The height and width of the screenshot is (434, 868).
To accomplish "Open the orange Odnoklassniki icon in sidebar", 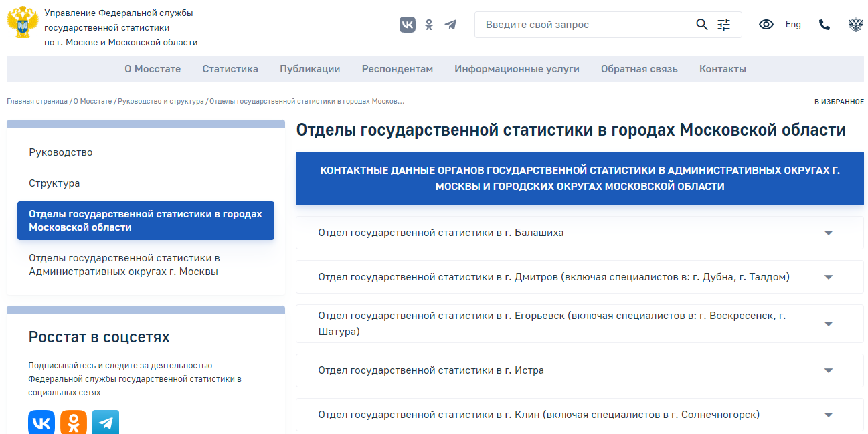I will (x=74, y=422).
